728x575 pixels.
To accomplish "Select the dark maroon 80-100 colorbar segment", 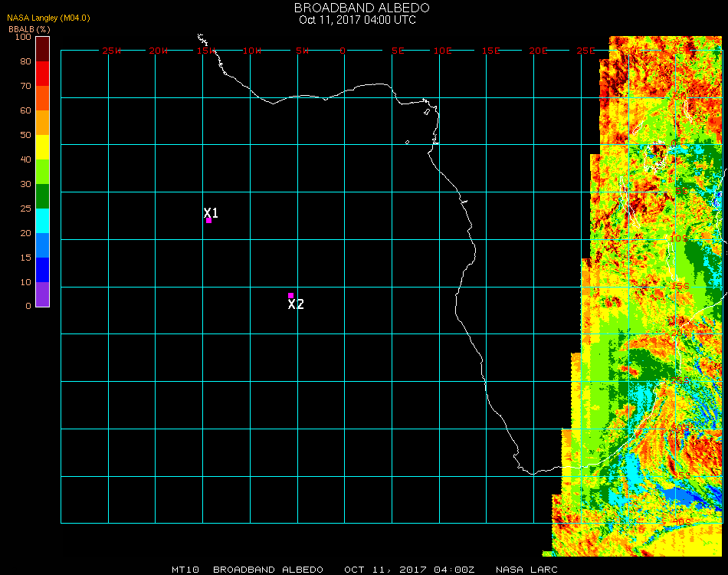I will point(43,49).
